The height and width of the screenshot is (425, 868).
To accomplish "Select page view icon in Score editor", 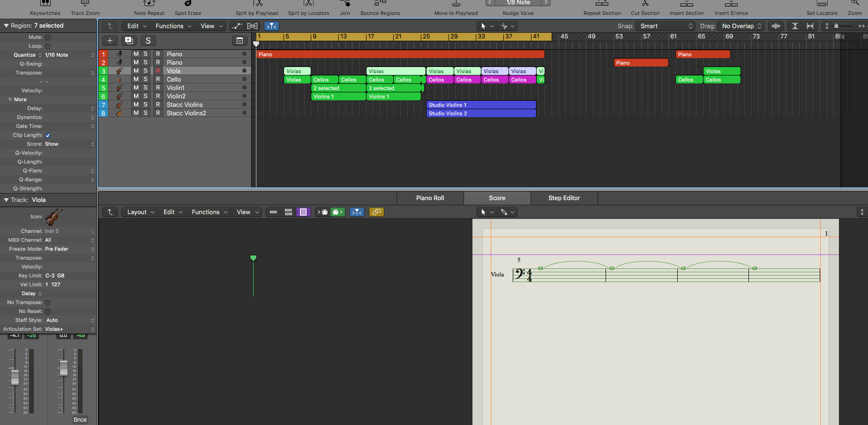I will pos(303,212).
